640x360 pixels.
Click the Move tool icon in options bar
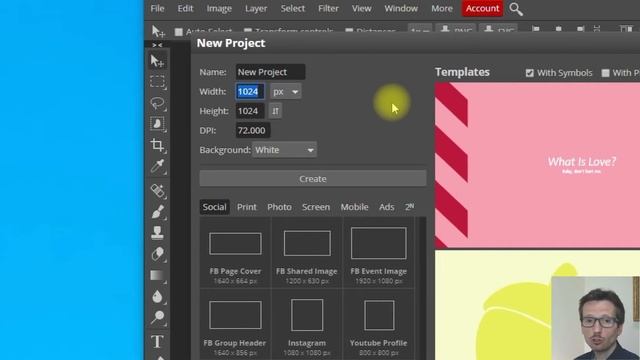point(158,31)
